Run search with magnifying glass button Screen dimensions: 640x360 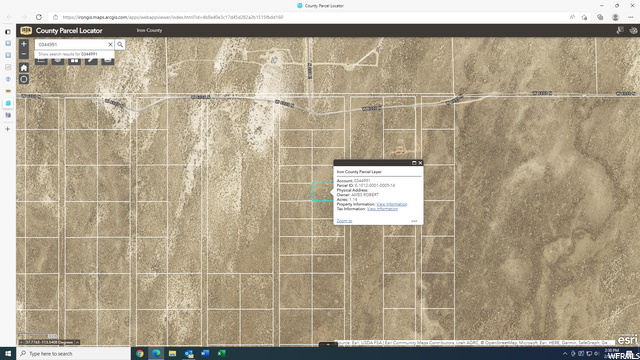tap(120, 44)
